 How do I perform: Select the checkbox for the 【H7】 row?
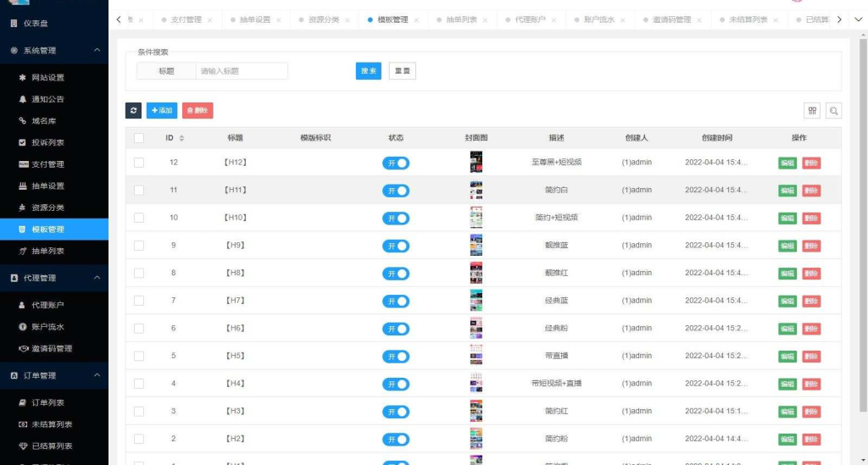point(139,301)
